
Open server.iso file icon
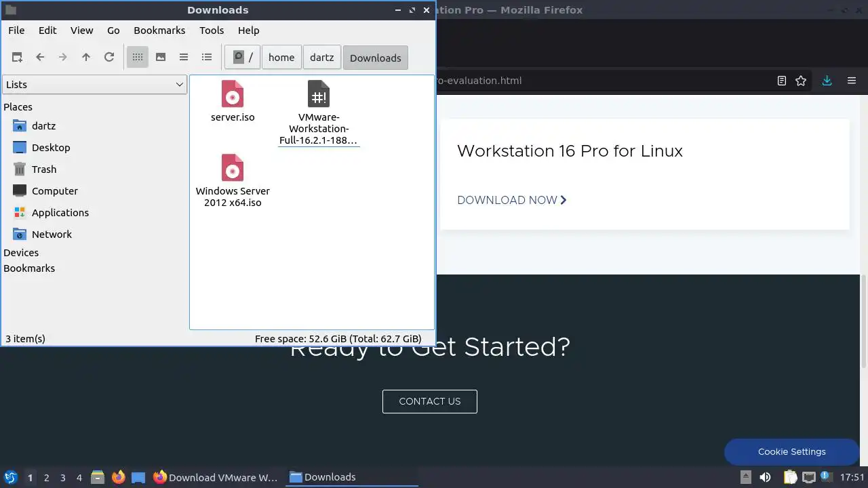click(233, 94)
